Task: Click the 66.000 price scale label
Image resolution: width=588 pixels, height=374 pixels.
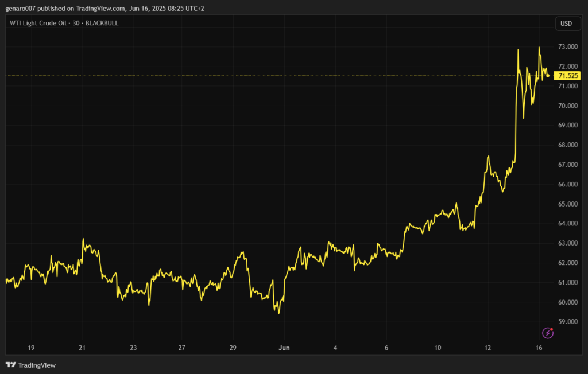Action: click(567, 184)
